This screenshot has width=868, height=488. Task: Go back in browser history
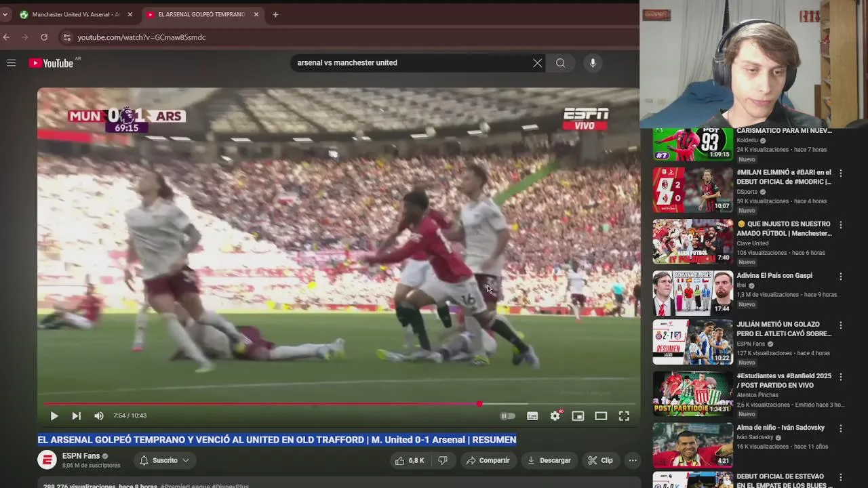[6, 37]
